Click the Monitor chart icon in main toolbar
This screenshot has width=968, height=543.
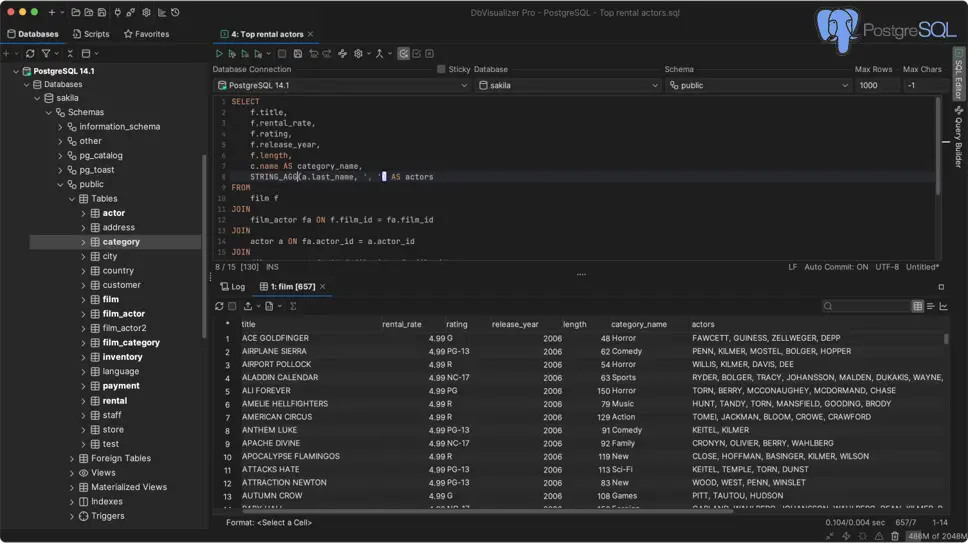pyautogui.click(x=162, y=12)
